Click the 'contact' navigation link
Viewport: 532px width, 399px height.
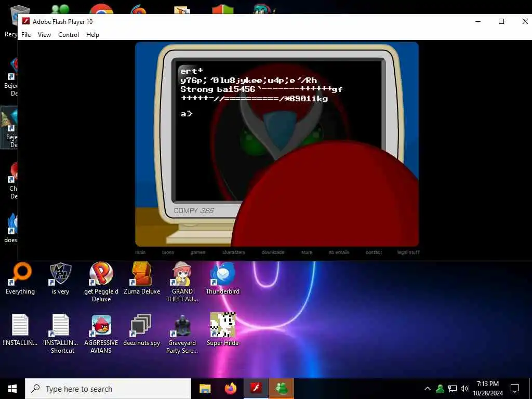coord(374,252)
